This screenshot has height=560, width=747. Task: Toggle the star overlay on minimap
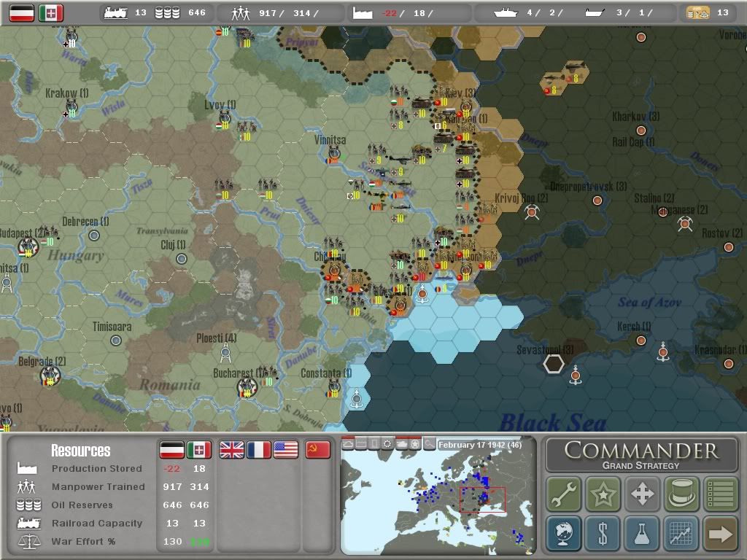click(x=415, y=444)
